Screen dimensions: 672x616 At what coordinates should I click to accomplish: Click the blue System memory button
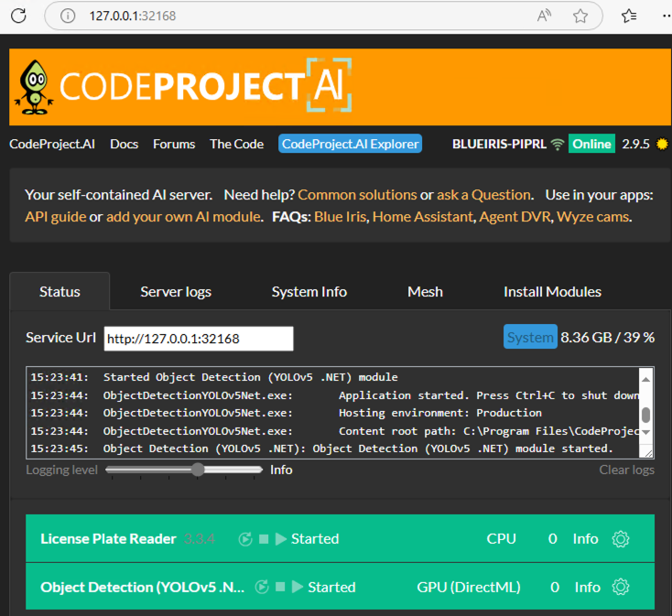(530, 337)
